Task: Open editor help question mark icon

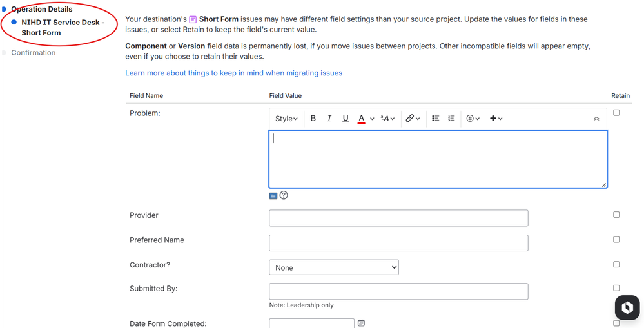Action: [x=284, y=195]
